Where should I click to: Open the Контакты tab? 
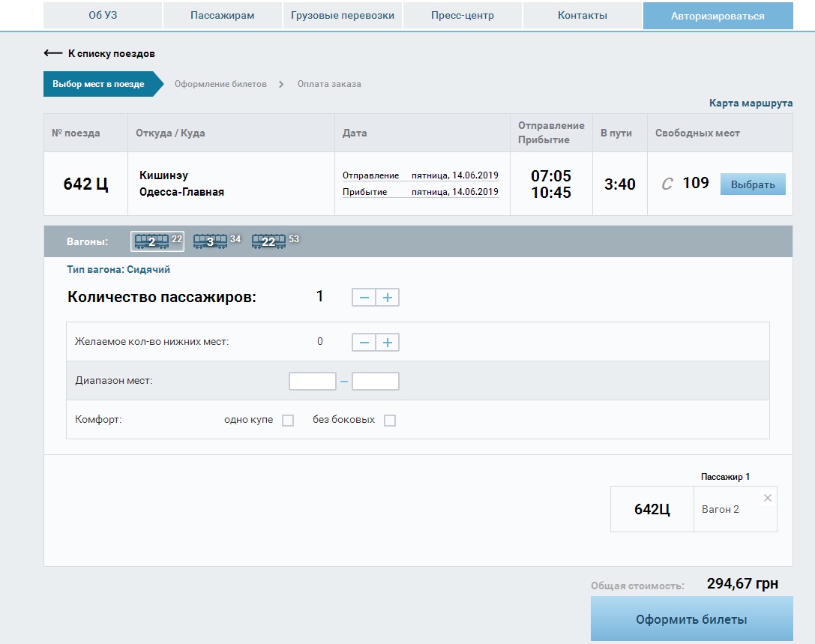coord(583,16)
